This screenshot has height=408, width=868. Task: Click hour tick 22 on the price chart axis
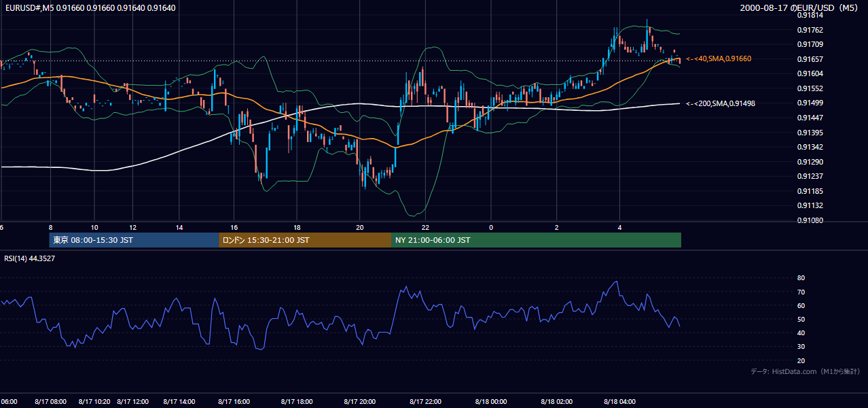tap(425, 227)
